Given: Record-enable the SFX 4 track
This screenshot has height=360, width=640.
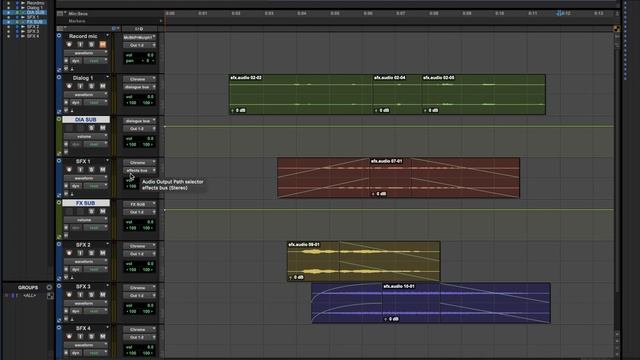Looking at the screenshot, I should click(69, 336).
